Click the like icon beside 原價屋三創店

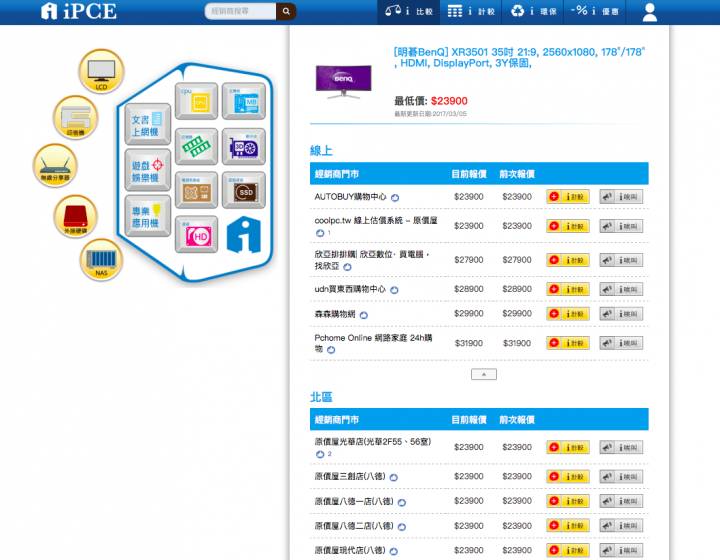(394, 477)
